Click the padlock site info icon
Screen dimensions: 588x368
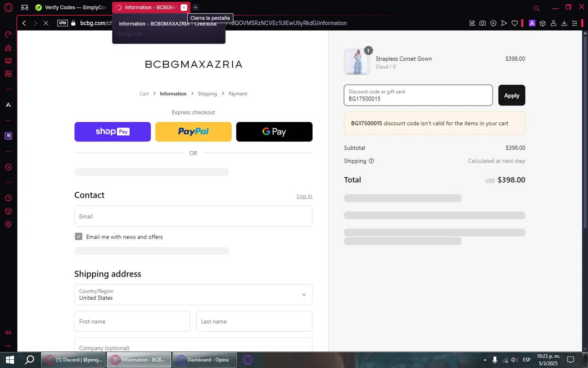73,23
